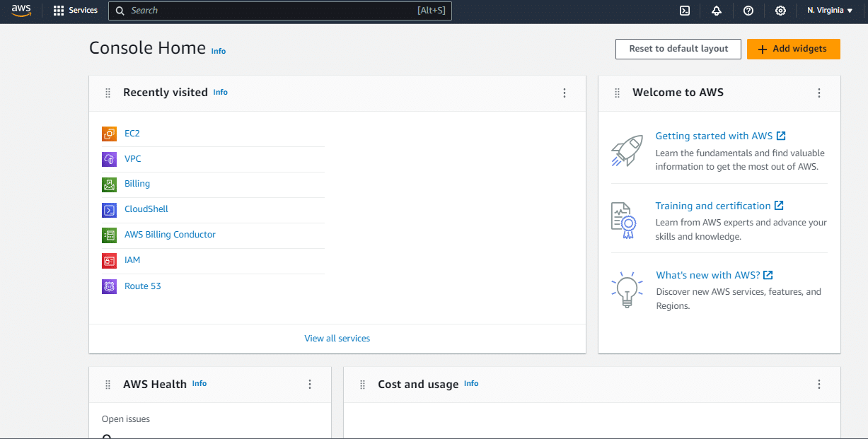
Task: Open the EC2 service from Recently visited
Action: point(132,133)
